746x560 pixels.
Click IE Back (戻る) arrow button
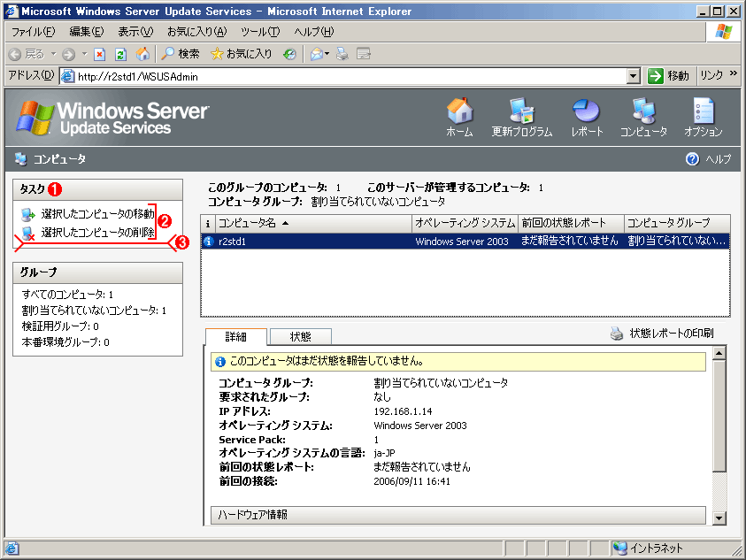(15, 54)
